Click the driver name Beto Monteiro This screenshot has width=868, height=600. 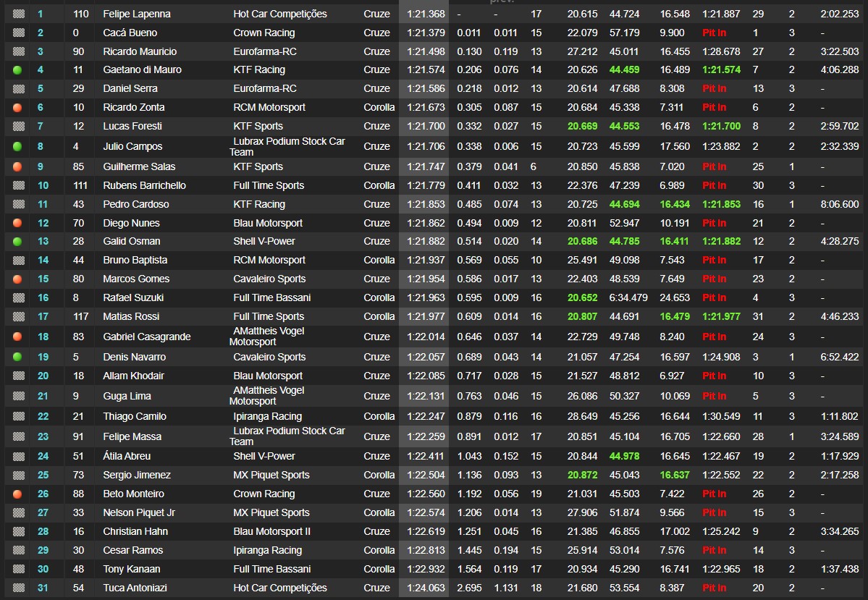133,494
